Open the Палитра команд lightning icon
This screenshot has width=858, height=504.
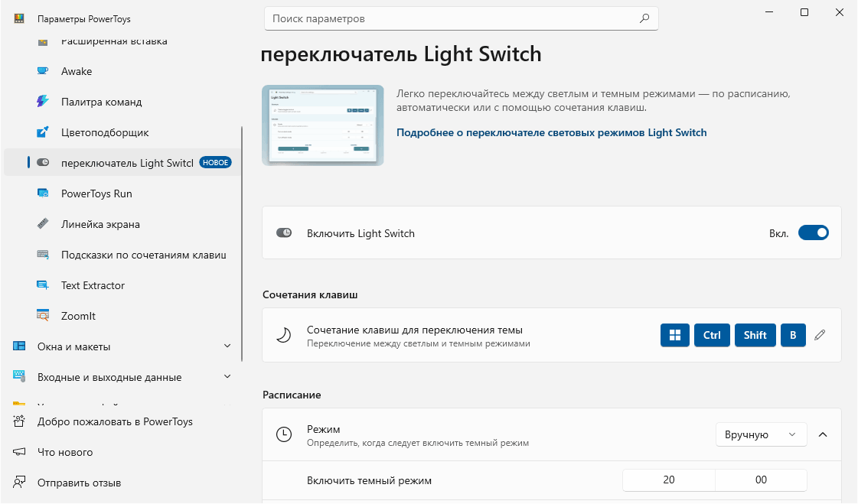[x=44, y=102]
